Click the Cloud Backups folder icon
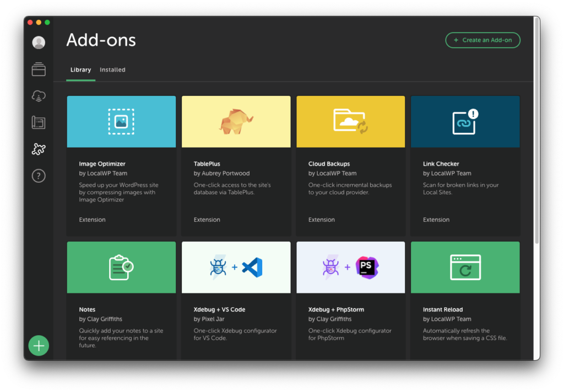The width and height of the screenshot is (564, 392). coord(350,121)
